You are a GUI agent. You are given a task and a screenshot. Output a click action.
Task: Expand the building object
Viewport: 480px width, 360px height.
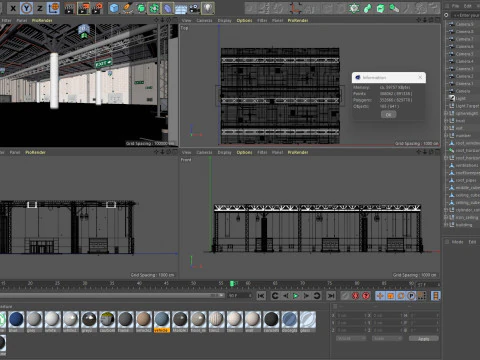(x=446, y=225)
